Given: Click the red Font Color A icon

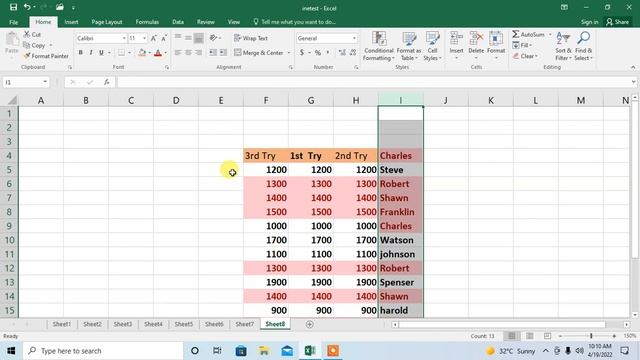Looking at the screenshot, I should click(x=158, y=53).
